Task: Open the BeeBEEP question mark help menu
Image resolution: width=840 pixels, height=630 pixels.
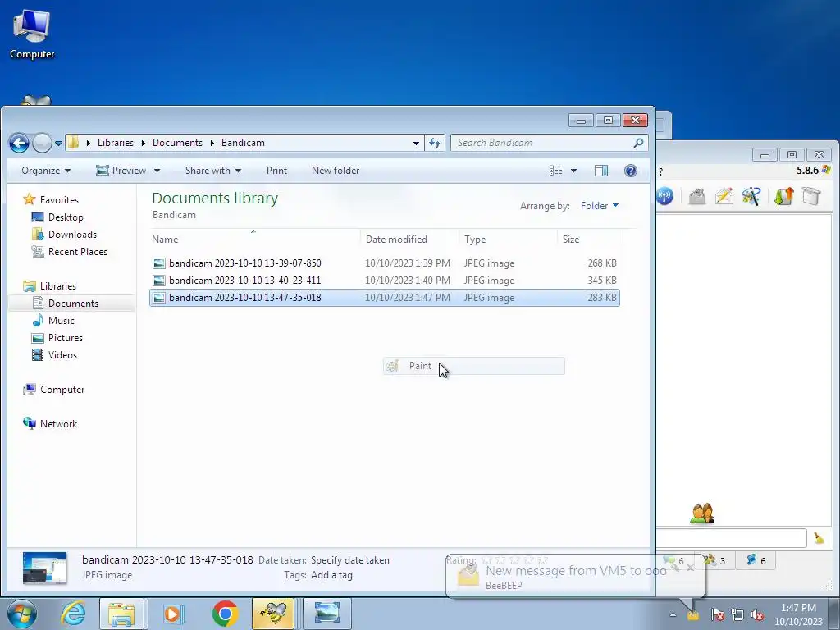Action: coord(660,172)
